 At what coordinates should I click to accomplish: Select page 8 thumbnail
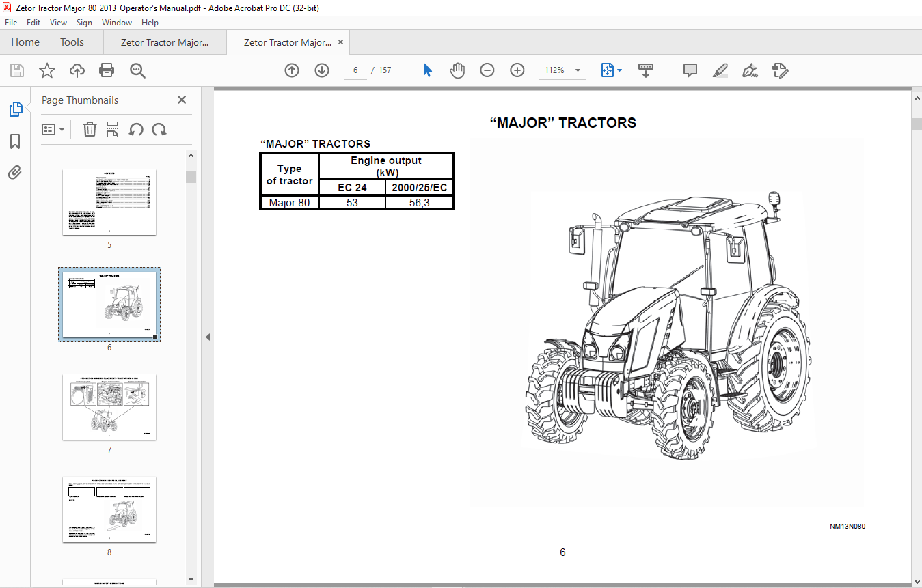point(109,509)
